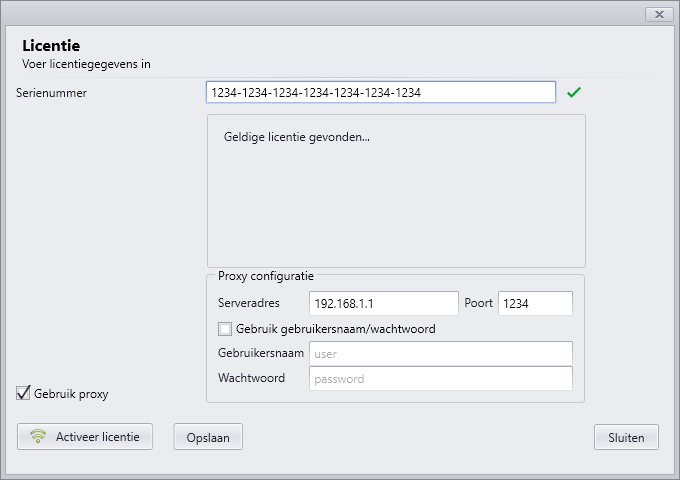Close the Licentie dialog window

[659, 14]
